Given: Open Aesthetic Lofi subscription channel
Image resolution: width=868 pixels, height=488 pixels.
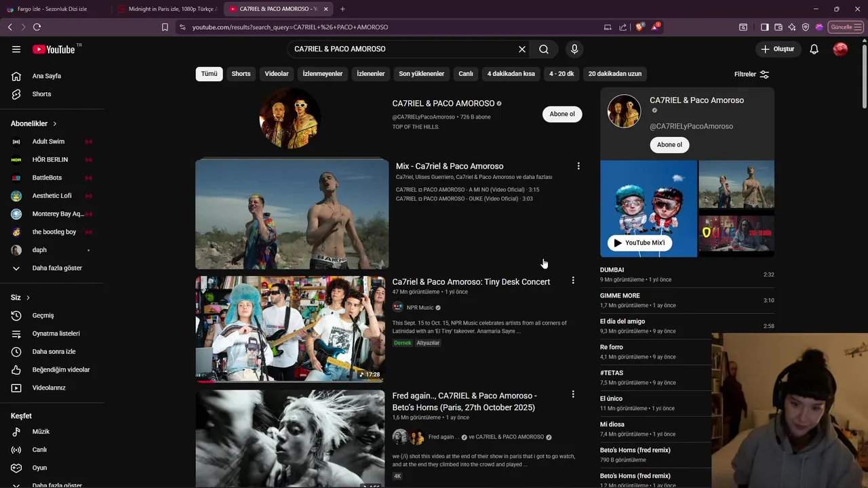Looking at the screenshot, I should coord(52,196).
